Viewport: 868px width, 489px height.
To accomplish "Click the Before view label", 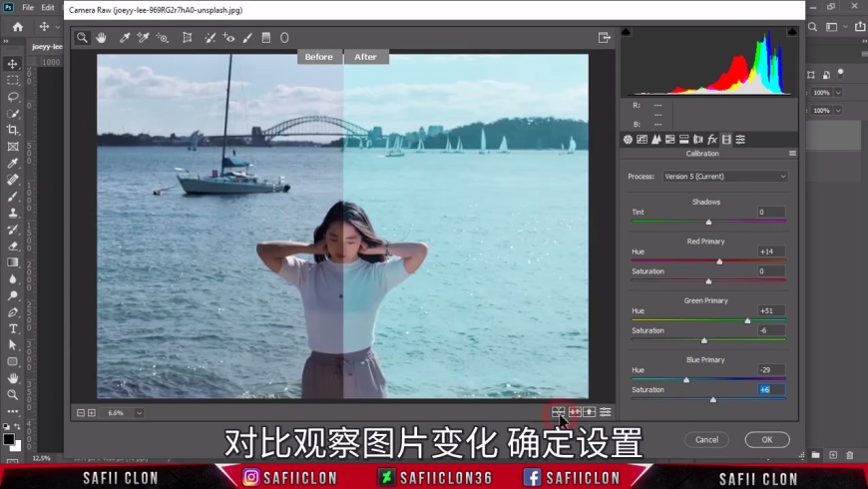I will (x=319, y=57).
